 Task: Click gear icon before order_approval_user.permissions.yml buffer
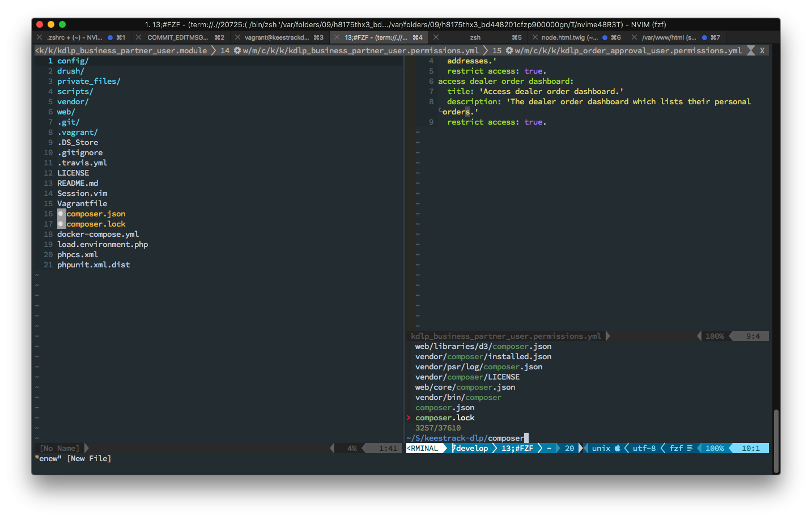click(x=509, y=50)
